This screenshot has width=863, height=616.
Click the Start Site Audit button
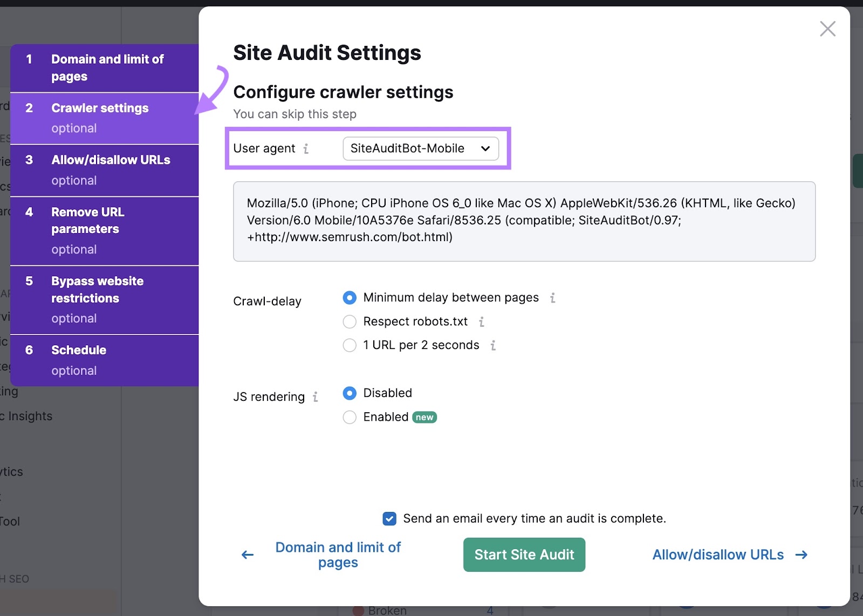(524, 555)
